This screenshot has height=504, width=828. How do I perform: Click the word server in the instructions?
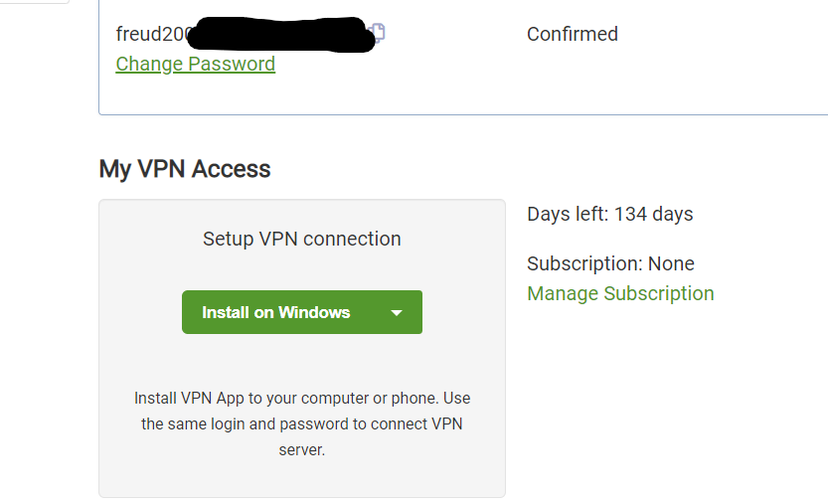[x=301, y=449]
